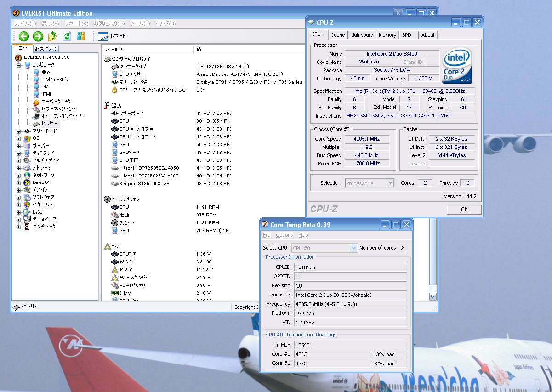Open the お気に入り(O) menu in EVEREST
The width and height of the screenshot is (552, 392).
tap(109, 23)
